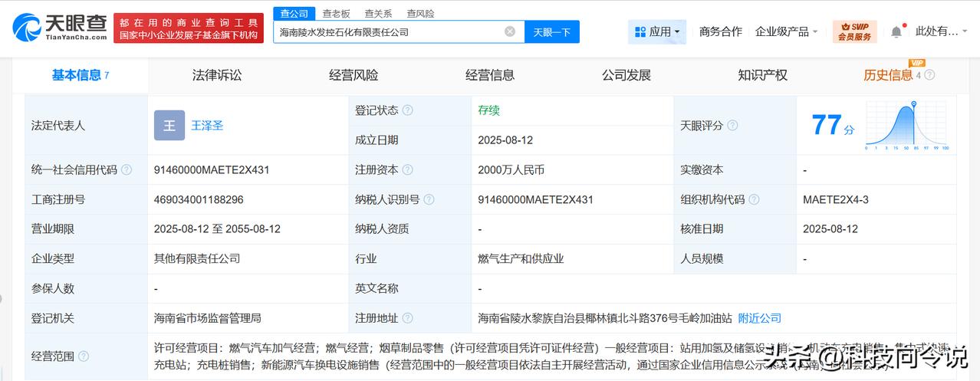
Task: Click the help icon next to 注册资本
Action: click(x=408, y=169)
